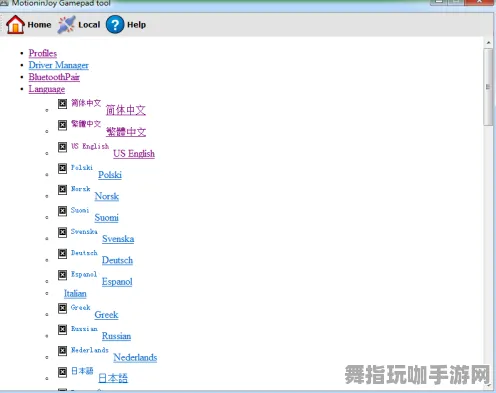The width and height of the screenshot is (496, 393).
Task: Click small alt text Polski
Action: pos(82,168)
